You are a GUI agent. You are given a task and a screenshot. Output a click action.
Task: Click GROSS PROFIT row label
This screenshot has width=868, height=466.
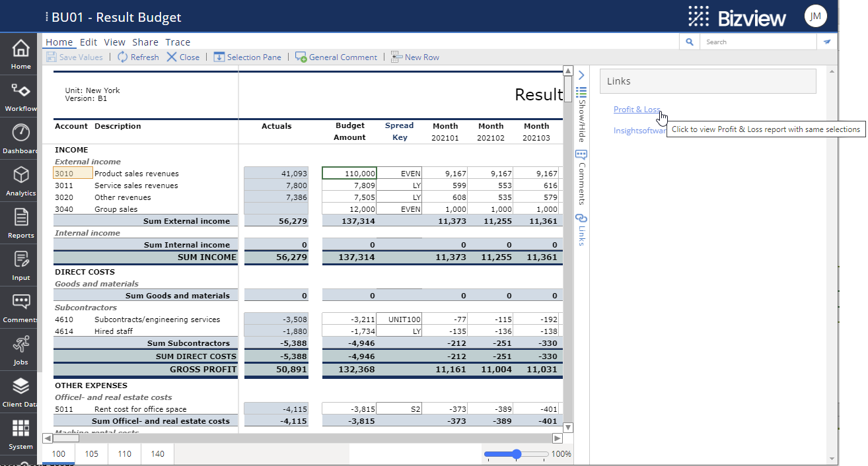pyautogui.click(x=203, y=370)
